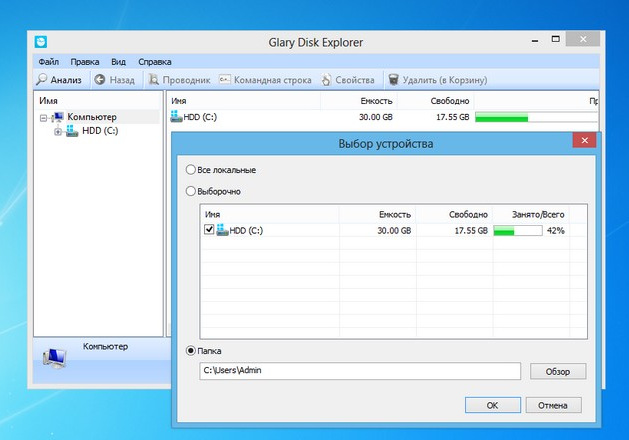Click the Имя header in main list

point(179,101)
